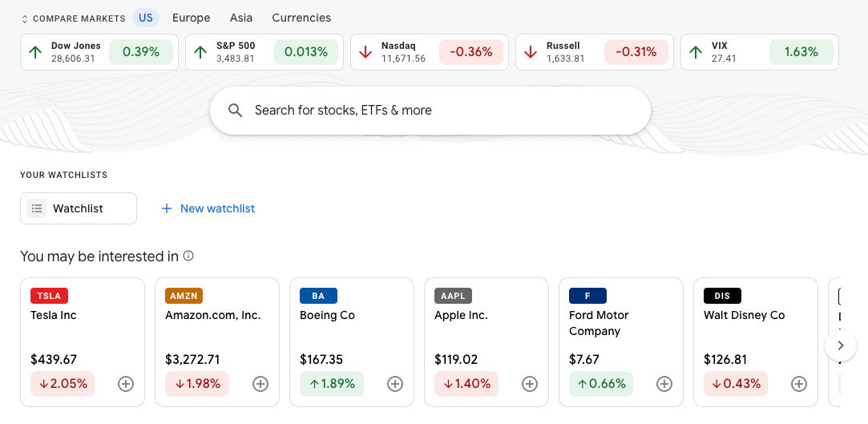Screen dimensions: 868x424
Task: Click the $119.02 Apple price
Action: pos(456,359)
